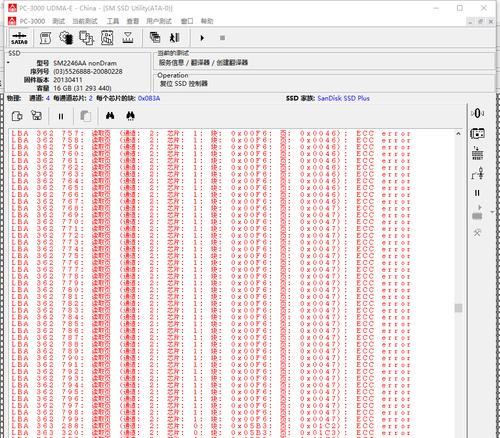Click the greyed chip with arrow sidebar icon

click(x=477, y=213)
